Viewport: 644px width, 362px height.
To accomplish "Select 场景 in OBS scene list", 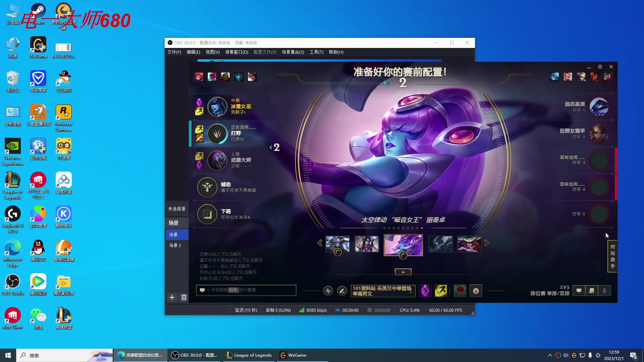I will [x=177, y=235].
